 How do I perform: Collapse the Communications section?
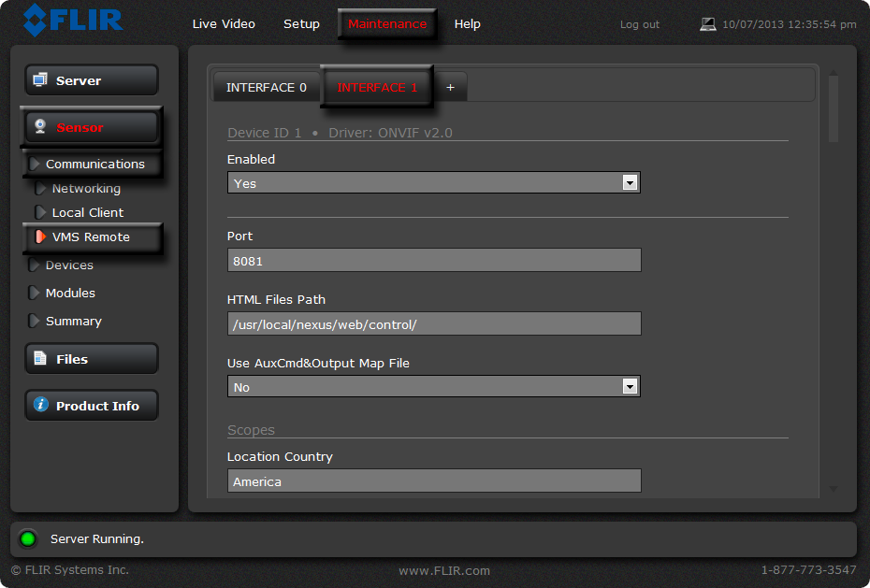pos(35,164)
